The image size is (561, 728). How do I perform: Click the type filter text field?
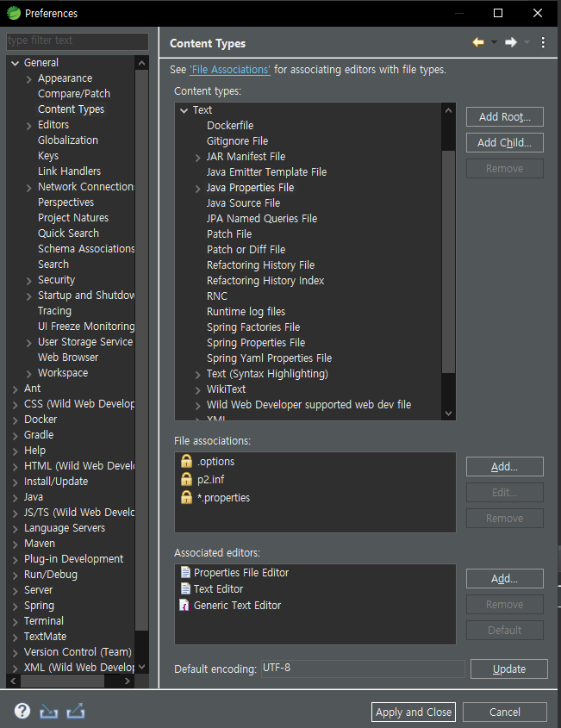[x=78, y=40]
